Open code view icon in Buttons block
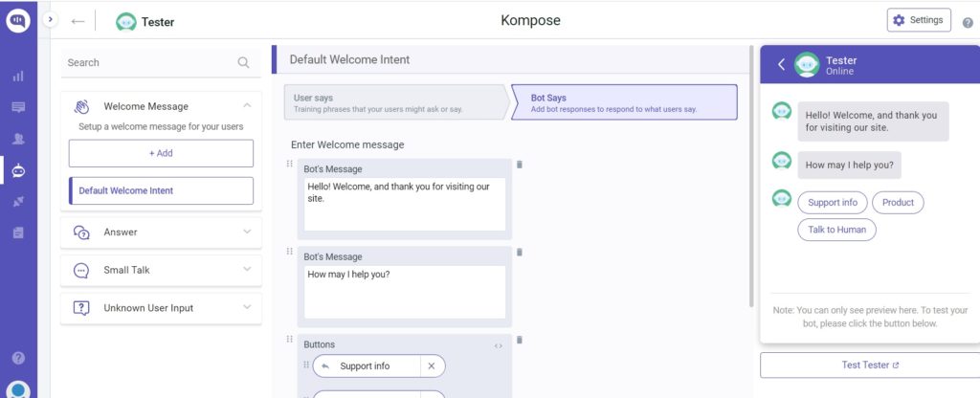This screenshot has width=980, height=398. [498, 345]
